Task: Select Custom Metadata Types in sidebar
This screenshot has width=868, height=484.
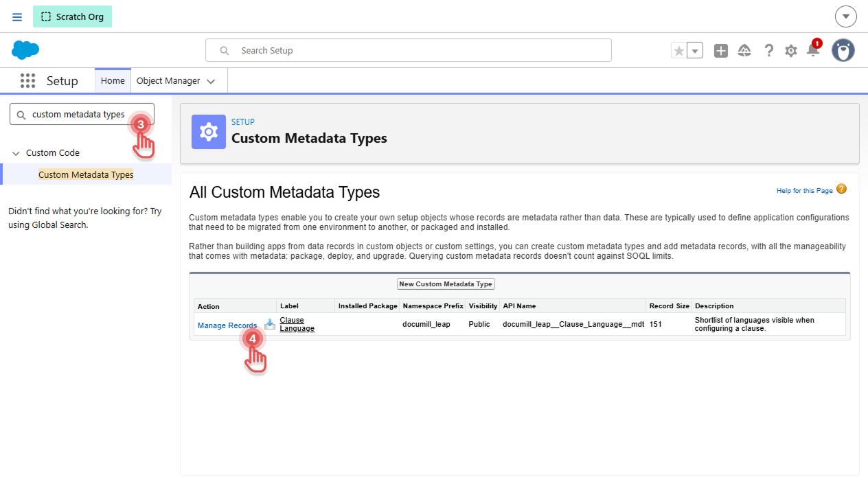Action: (x=86, y=174)
